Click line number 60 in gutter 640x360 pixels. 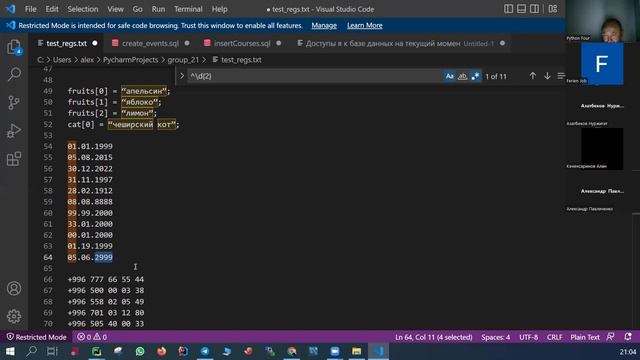pos(48,213)
